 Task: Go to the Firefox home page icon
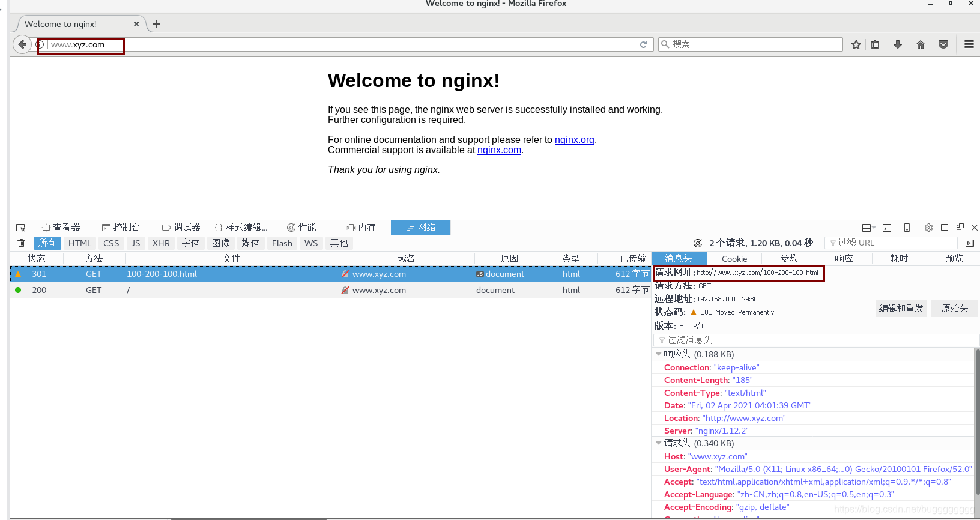point(921,44)
